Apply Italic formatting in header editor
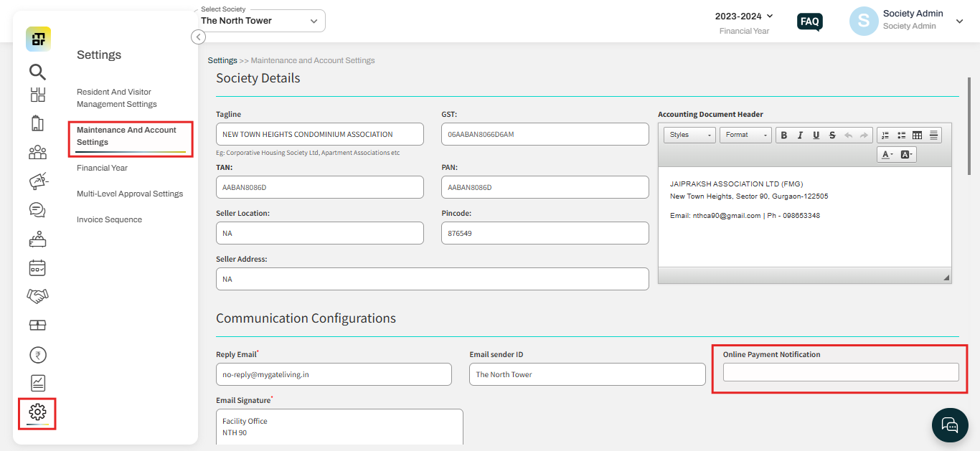Image resolution: width=980 pixels, height=451 pixels. click(800, 135)
